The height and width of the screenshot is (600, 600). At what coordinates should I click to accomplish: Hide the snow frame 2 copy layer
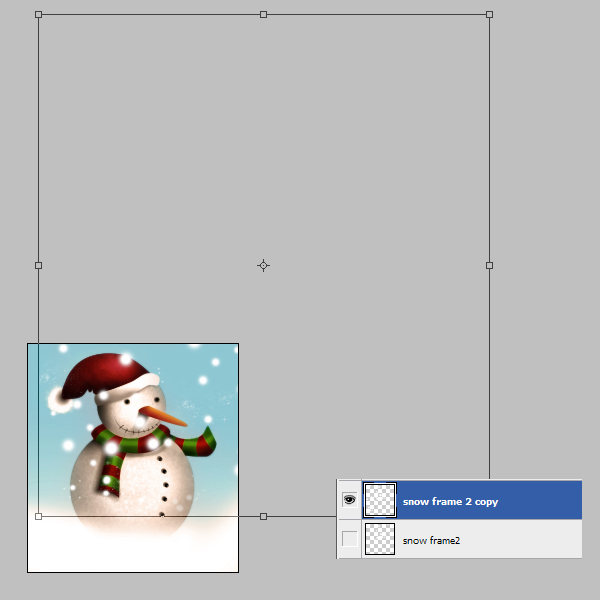pos(349,500)
